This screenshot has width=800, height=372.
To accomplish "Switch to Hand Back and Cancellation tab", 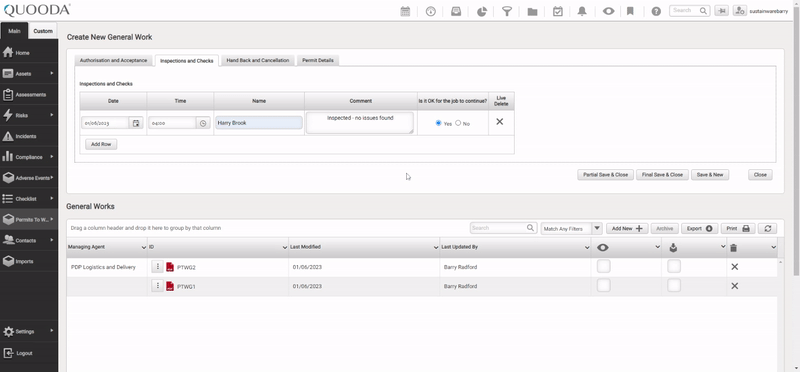I will [x=258, y=60].
